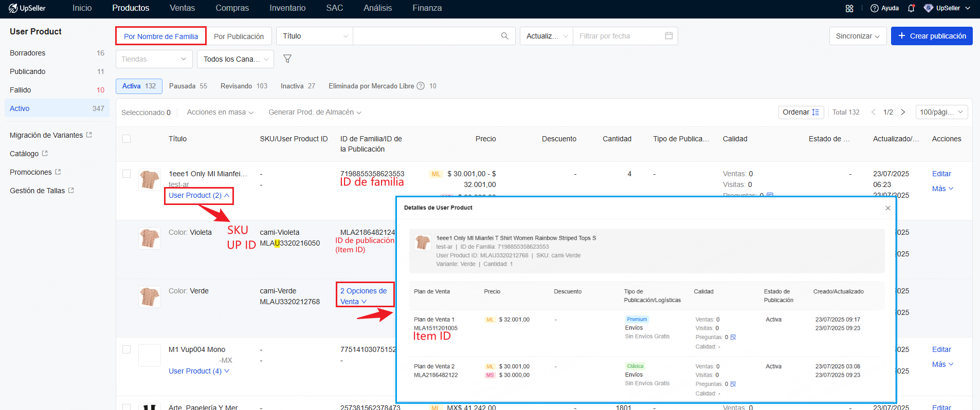
Task: Open the UpSeller account menu
Action: pos(947,8)
